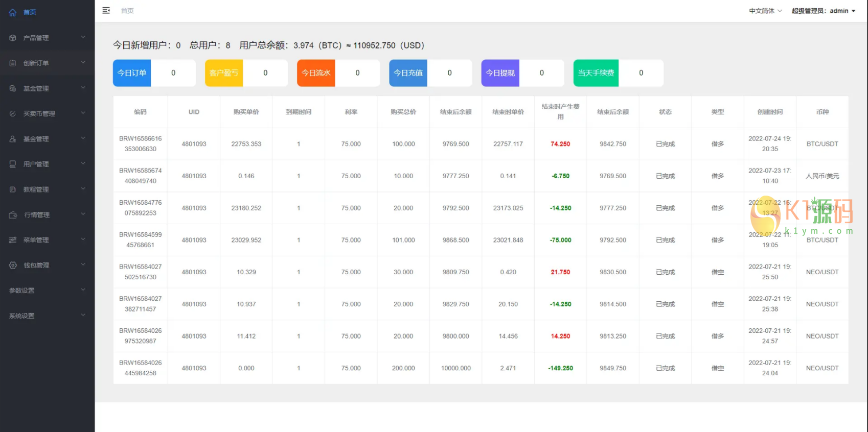868x432 pixels.
Task: Click the green 当天手续费 color label
Action: [x=596, y=73]
